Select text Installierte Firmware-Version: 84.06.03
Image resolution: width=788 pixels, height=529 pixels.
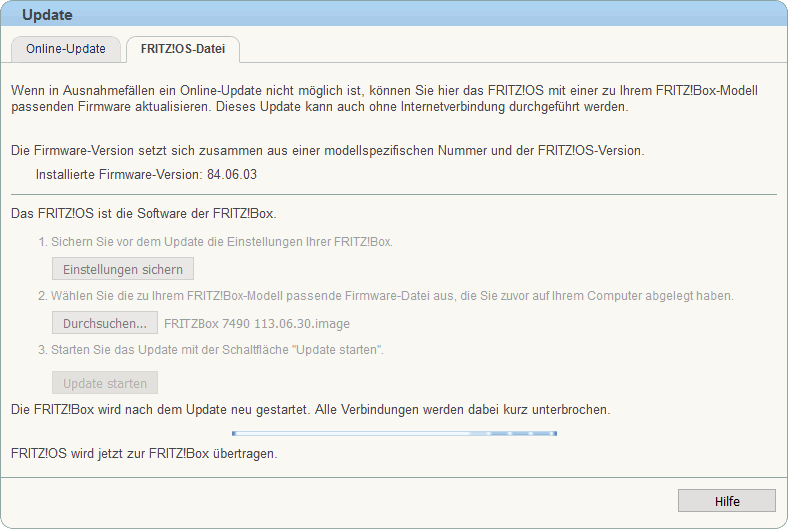pos(146,174)
